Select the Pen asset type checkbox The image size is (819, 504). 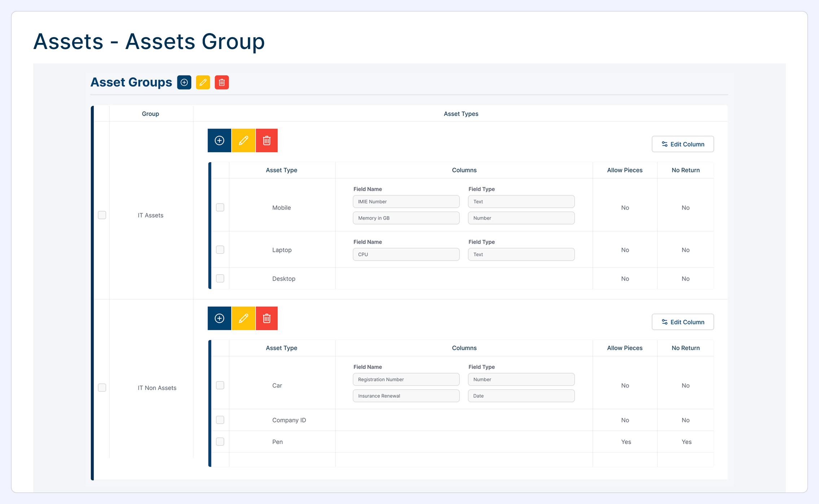[220, 442]
